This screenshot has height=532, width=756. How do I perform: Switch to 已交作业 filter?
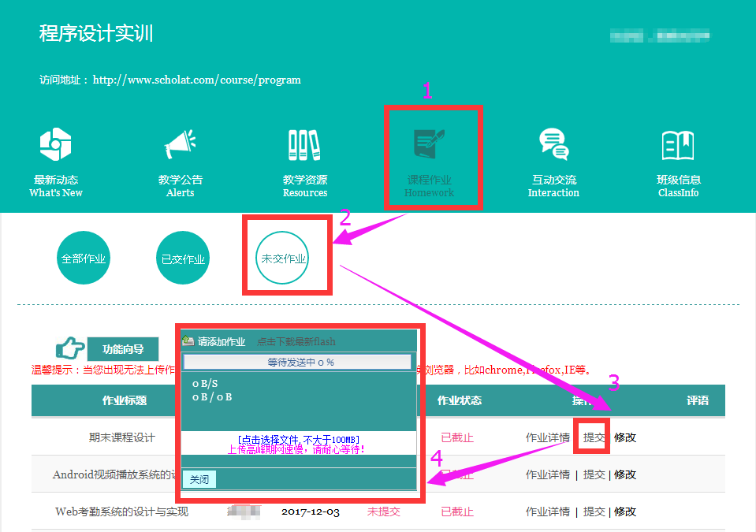pos(183,259)
